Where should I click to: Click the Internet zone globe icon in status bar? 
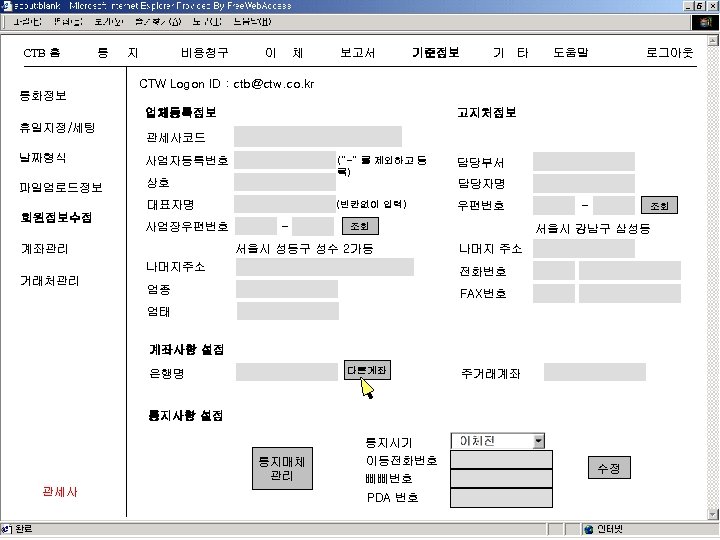[x=589, y=529]
